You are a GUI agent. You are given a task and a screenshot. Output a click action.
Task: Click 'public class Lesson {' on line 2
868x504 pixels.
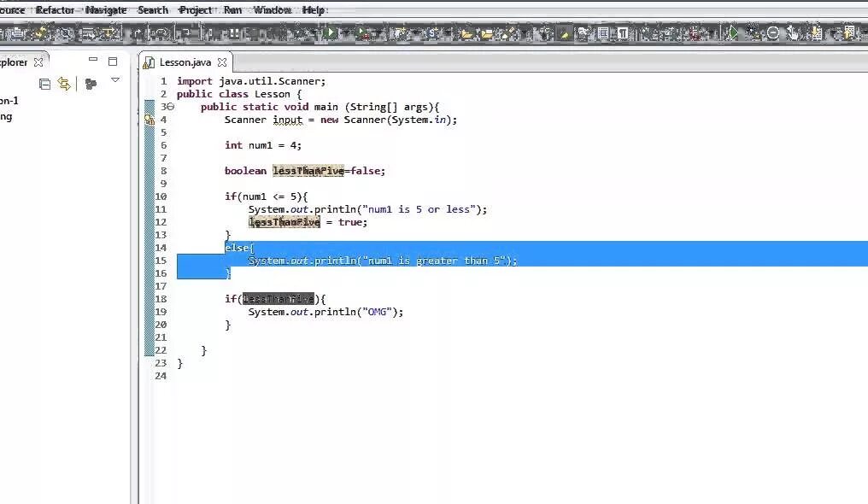(x=239, y=94)
